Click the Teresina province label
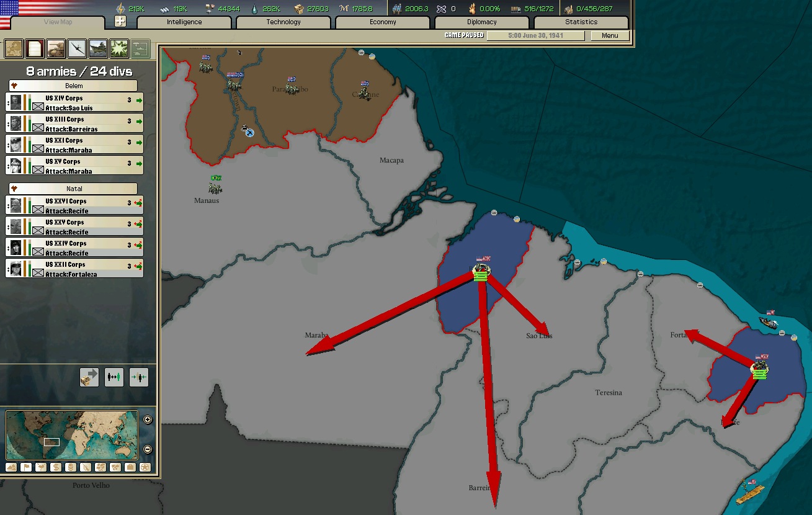This screenshot has height=515, width=812. pos(609,393)
